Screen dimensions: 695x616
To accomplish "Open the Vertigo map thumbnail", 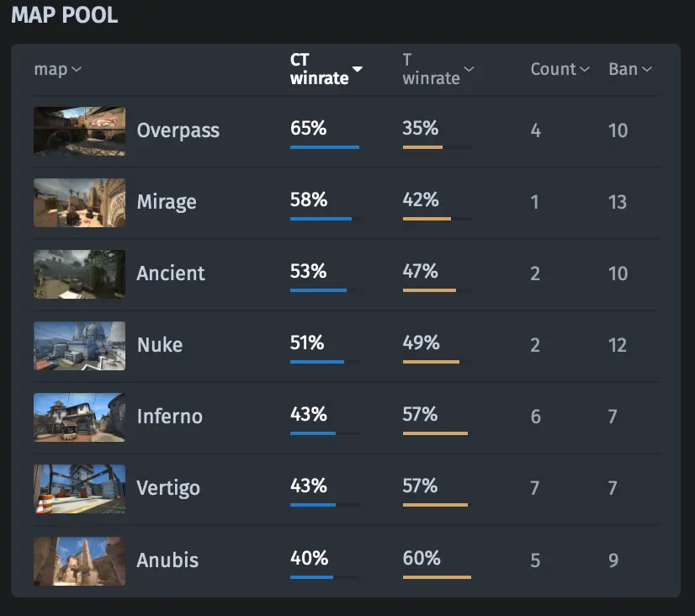I will point(79,489).
